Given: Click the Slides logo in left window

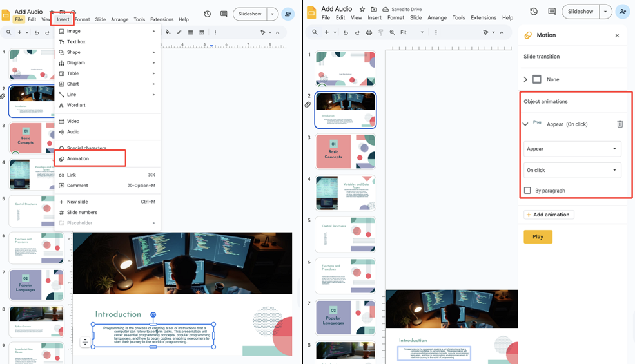Looking at the screenshot, I should (6, 15).
